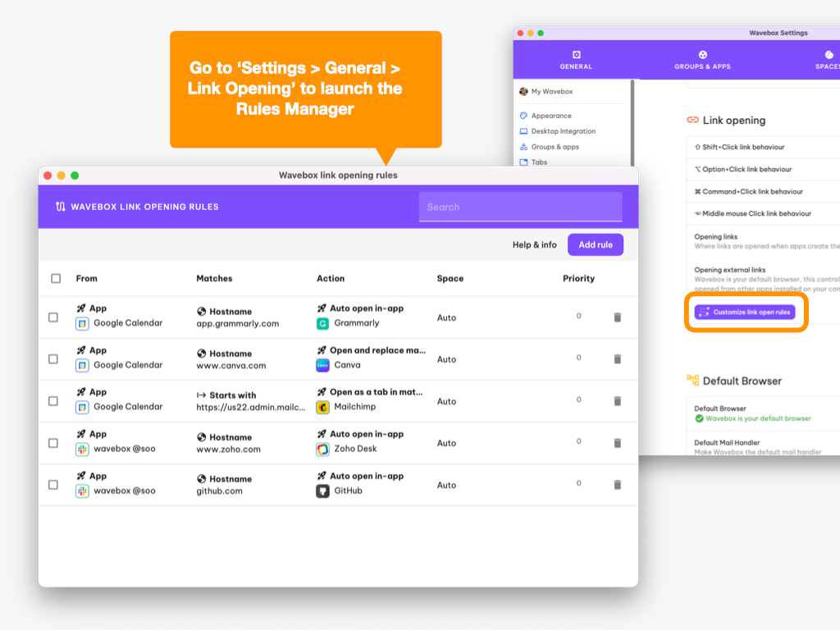Screen dimensions: 840x630
Task: Click the Action column header
Action: [x=331, y=278]
